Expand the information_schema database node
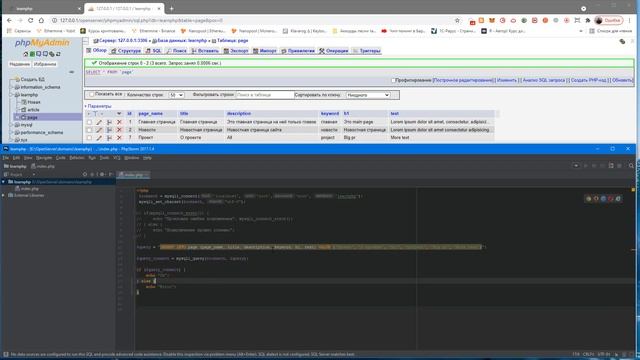 point(12,87)
